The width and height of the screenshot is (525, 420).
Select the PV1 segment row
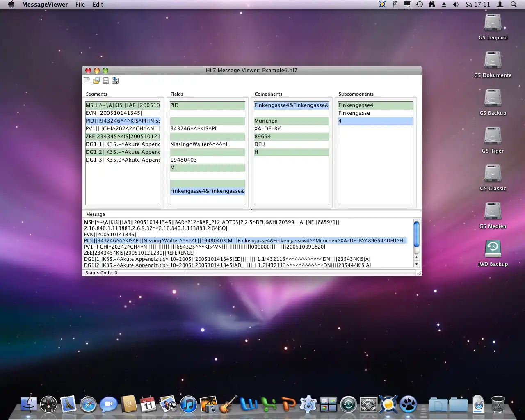[123, 129]
